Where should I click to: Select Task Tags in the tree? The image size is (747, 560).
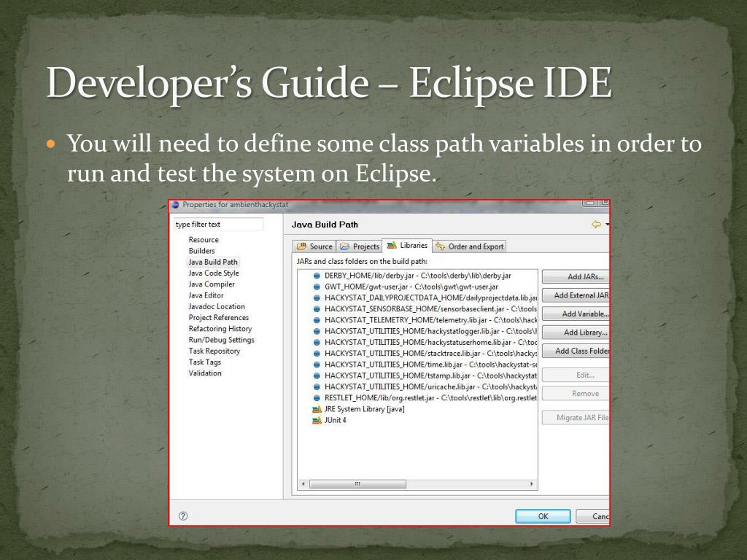coord(205,362)
